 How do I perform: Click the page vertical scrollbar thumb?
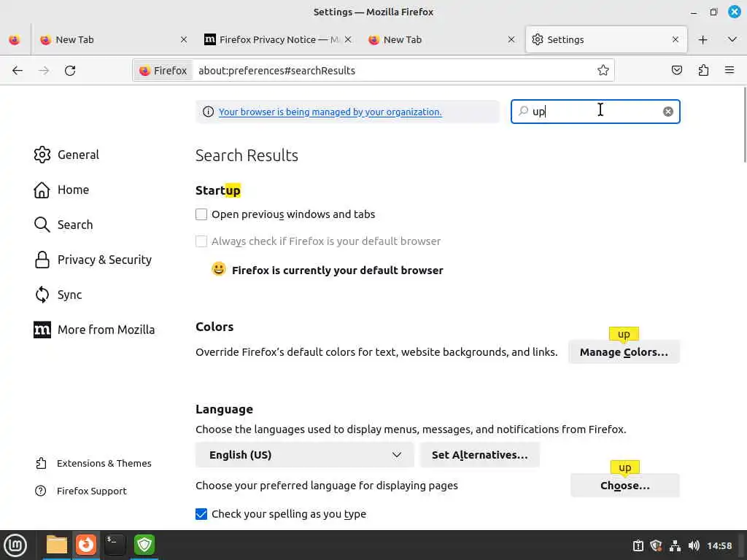tap(745, 125)
